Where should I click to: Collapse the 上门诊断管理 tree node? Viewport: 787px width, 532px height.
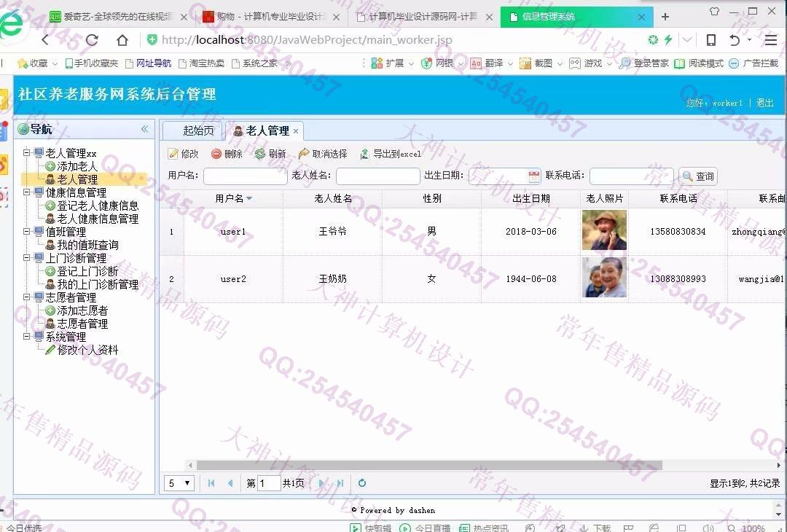27,257
